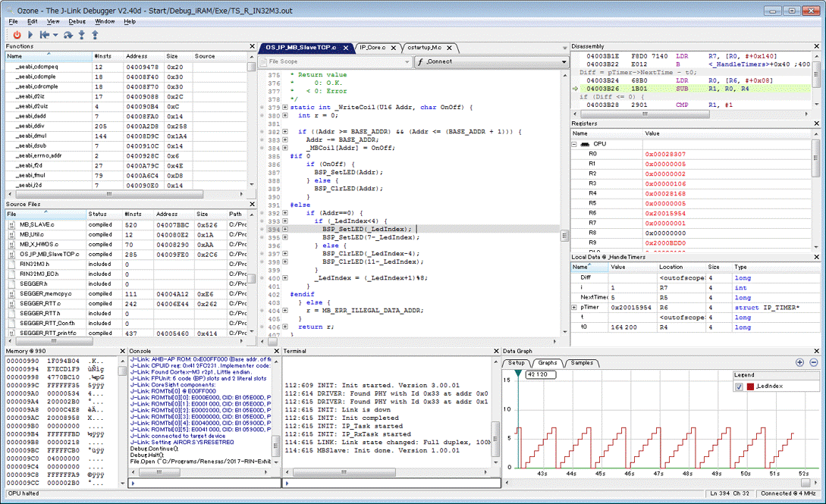Collapse the CPU register group
Screen dimensions: 826x504
(x=575, y=144)
